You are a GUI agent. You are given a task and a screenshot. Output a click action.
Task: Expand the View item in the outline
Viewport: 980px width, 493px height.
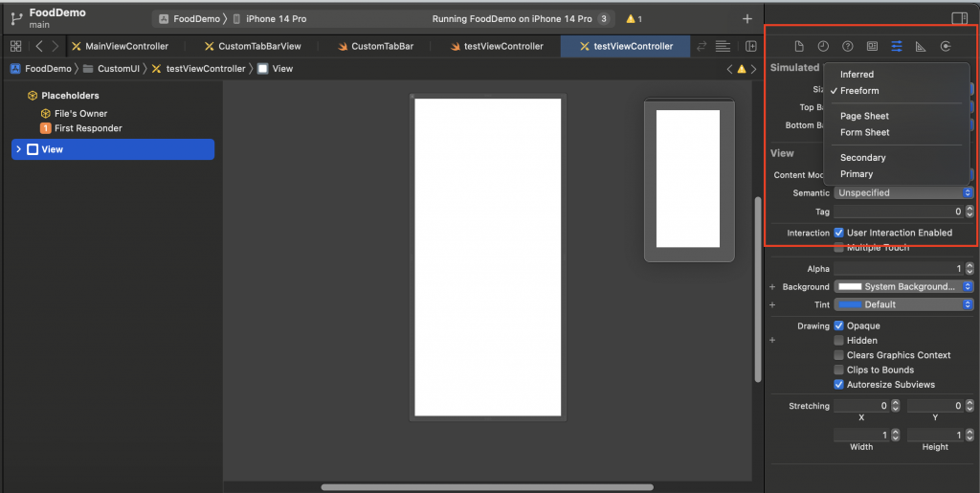pos(19,149)
